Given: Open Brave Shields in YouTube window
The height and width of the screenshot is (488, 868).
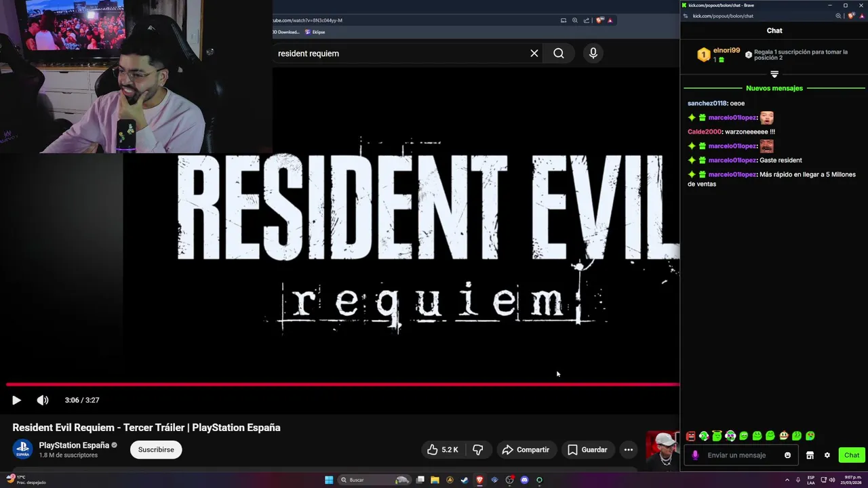Looking at the screenshot, I should (x=599, y=20).
